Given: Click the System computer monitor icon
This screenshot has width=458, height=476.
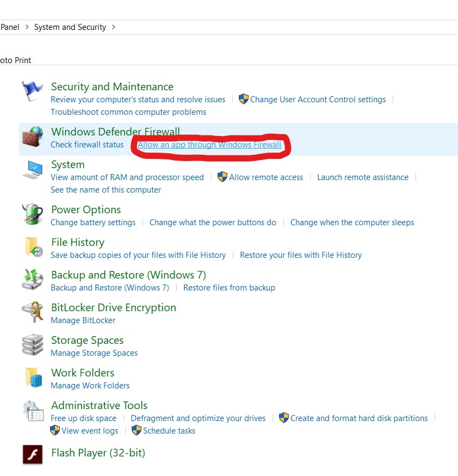Looking at the screenshot, I should (32, 170).
